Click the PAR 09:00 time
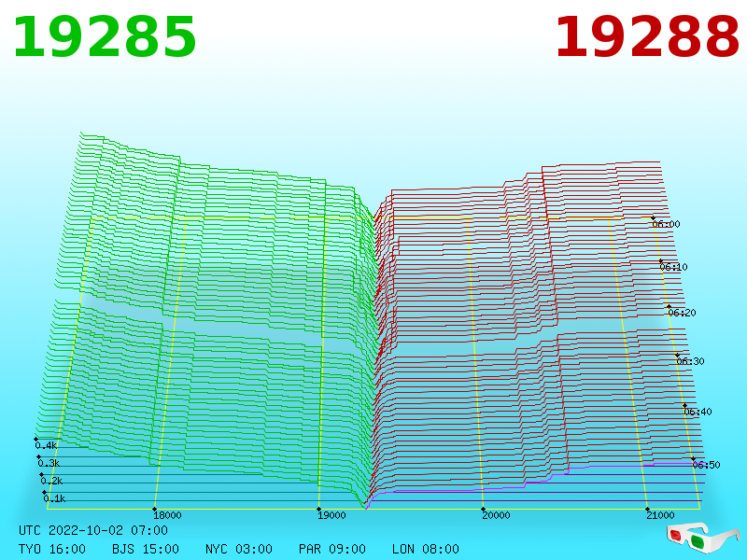This screenshot has width=747, height=560. (x=332, y=549)
